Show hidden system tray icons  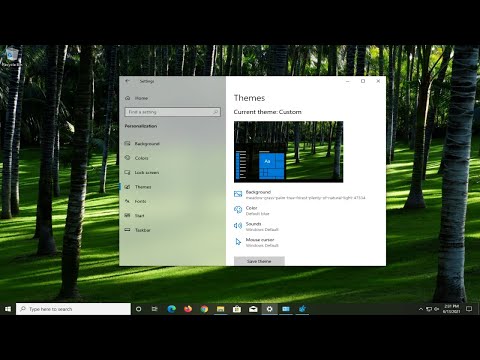(421, 309)
